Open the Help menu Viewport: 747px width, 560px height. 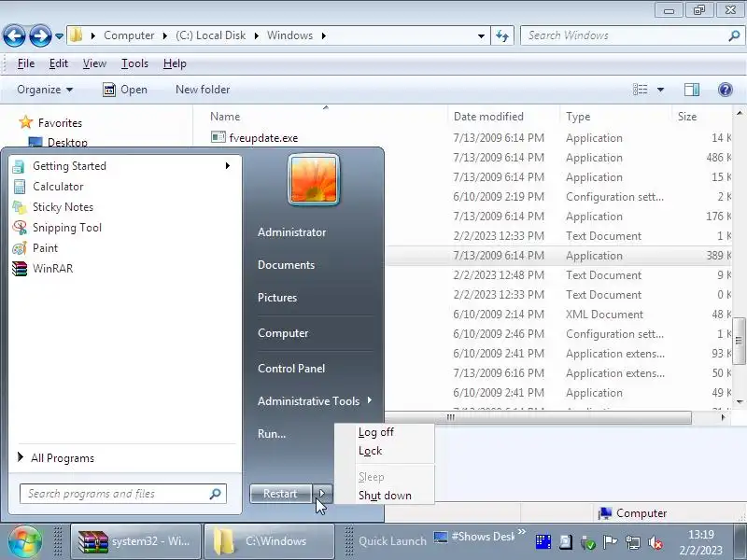[x=175, y=63]
